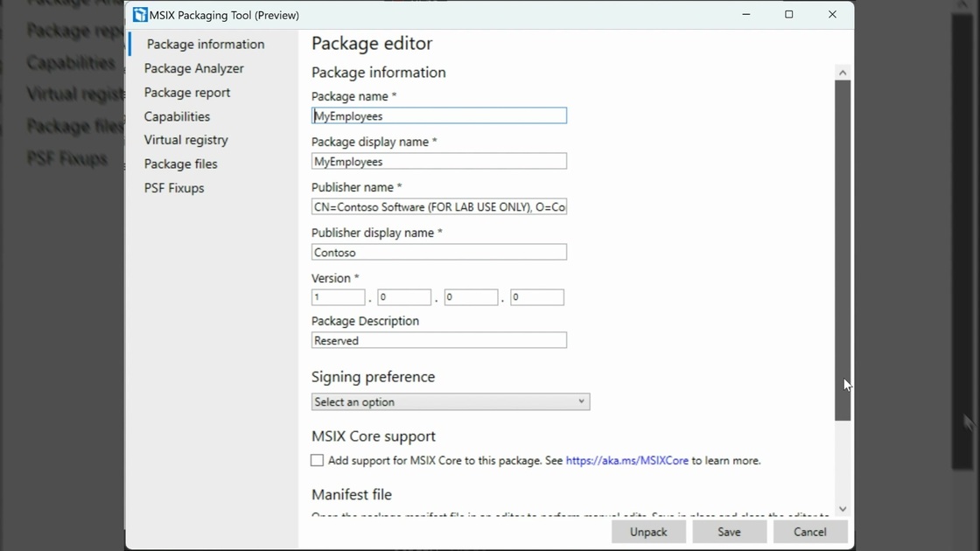Open the Virtual registry tab

pyautogui.click(x=185, y=140)
